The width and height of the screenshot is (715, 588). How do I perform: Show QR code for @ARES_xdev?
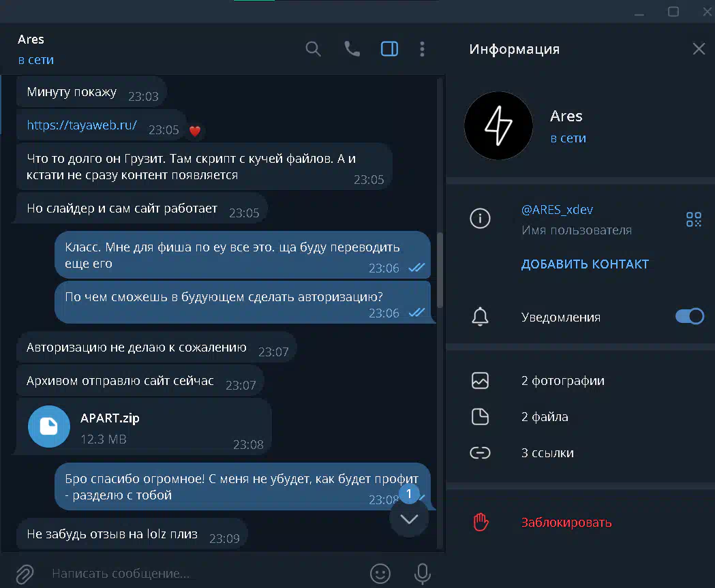(694, 219)
